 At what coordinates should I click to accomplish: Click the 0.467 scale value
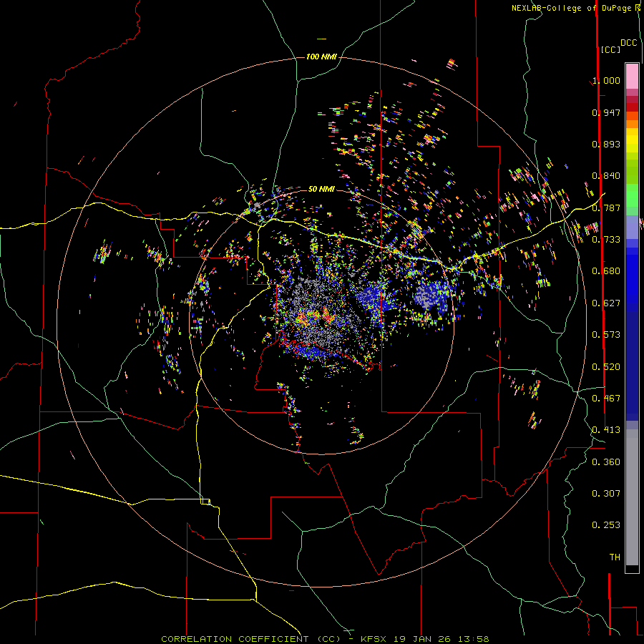(606, 399)
